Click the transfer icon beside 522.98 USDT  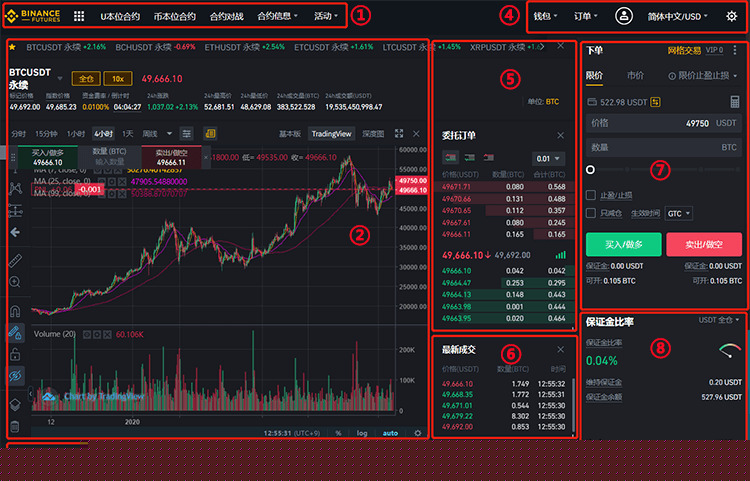(x=656, y=101)
